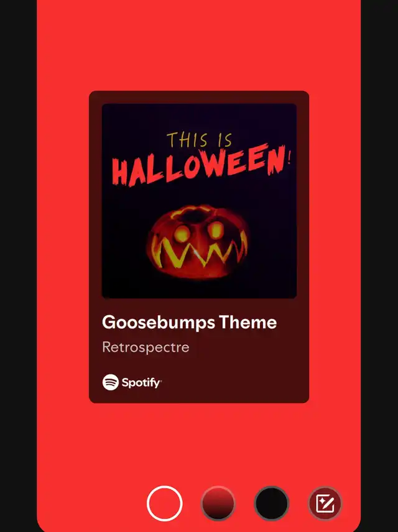This screenshot has width=398, height=532.
Task: Click empty maroon card area right of Spotify logo
Action: (234, 383)
